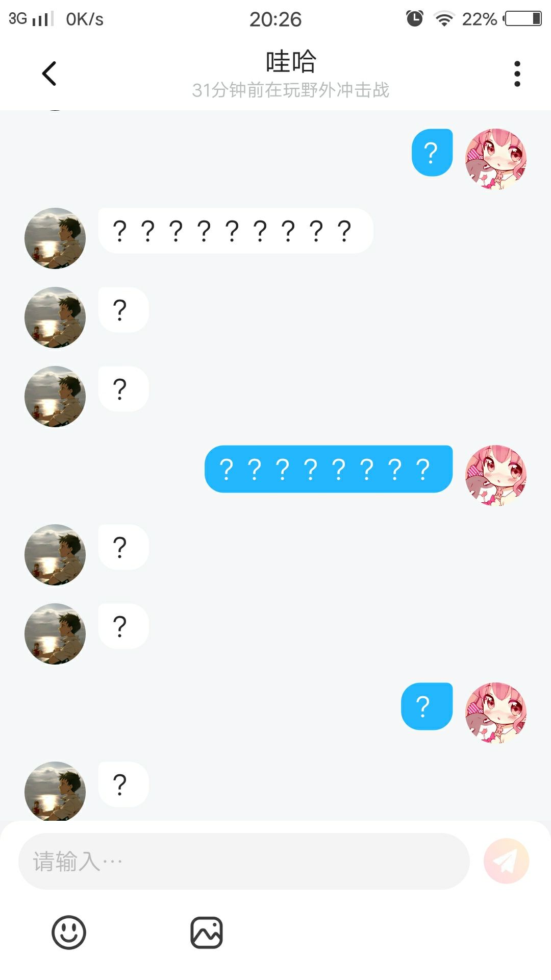The height and width of the screenshot is (980, 551).
Task: Tap the 3G signal strength indicator
Action: pyautogui.click(x=31, y=19)
